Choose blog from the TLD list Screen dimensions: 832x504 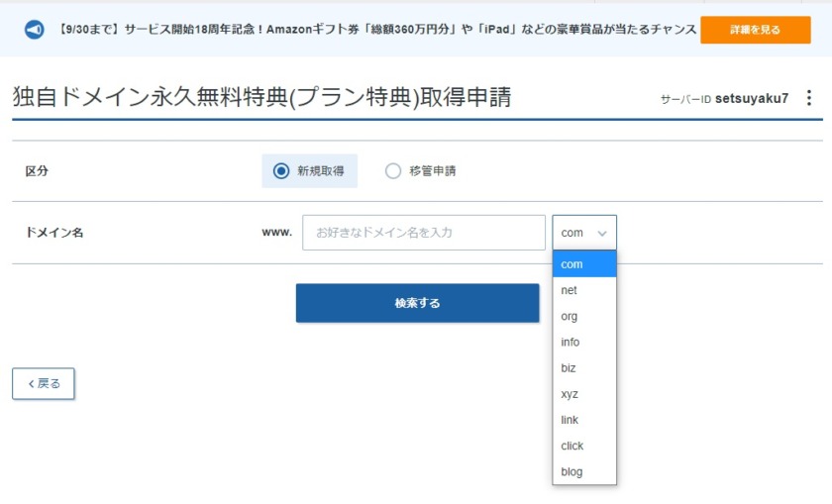584,471
